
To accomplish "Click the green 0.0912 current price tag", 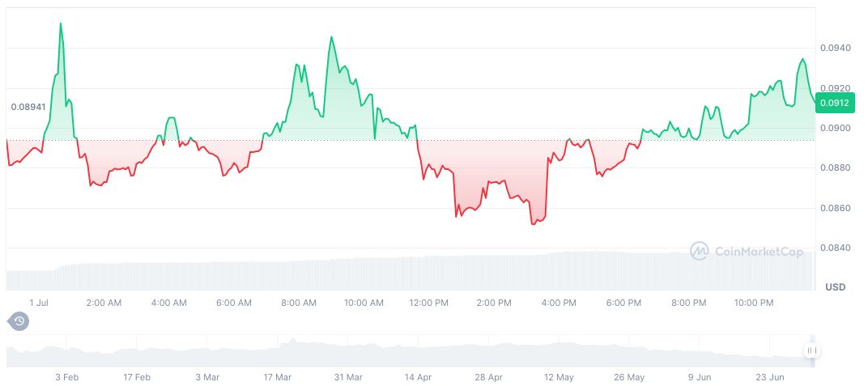I will tap(834, 103).
